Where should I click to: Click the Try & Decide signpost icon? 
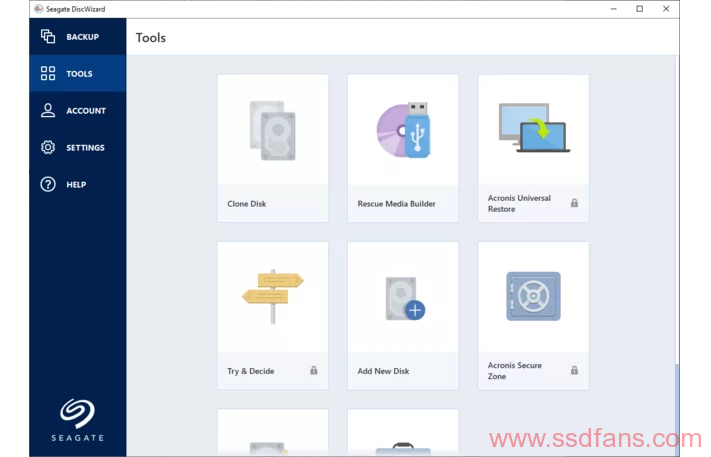pos(273,297)
